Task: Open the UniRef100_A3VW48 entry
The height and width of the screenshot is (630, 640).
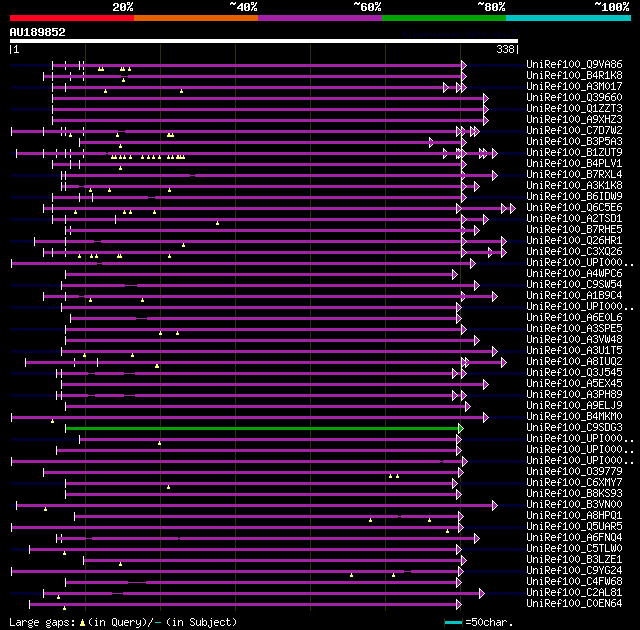Action: click(x=574, y=340)
